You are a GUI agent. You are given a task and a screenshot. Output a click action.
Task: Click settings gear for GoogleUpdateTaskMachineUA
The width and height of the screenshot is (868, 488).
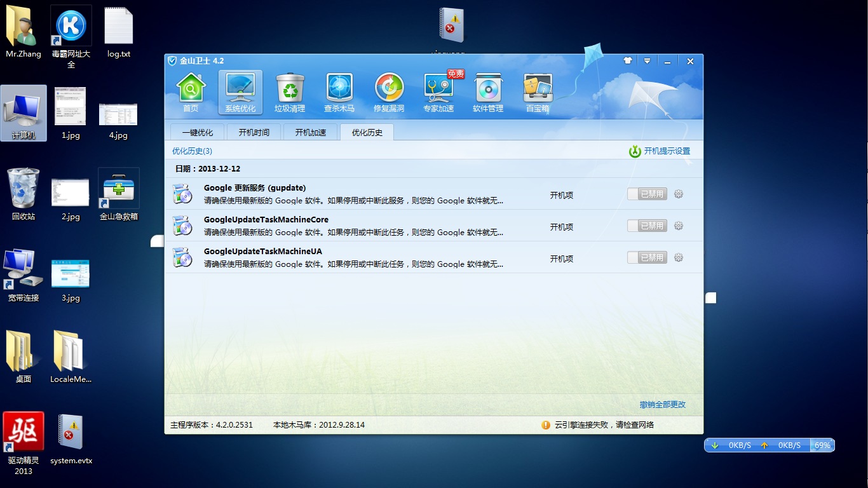coord(679,257)
